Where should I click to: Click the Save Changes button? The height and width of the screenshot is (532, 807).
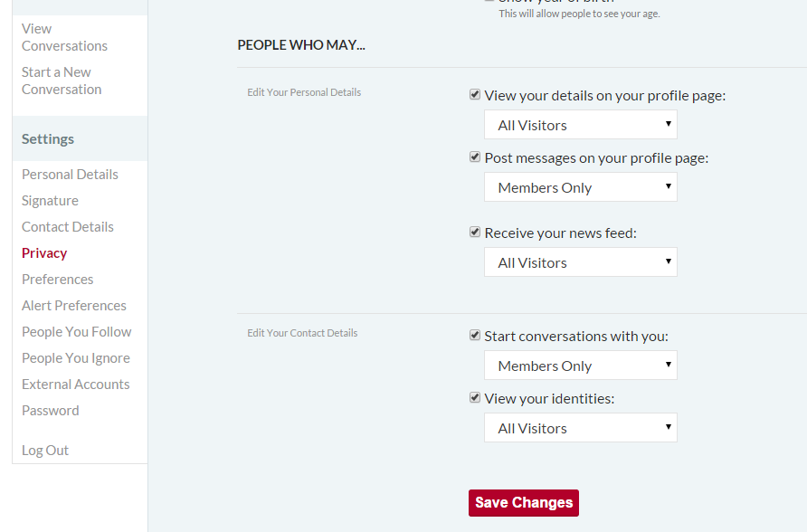pos(523,502)
